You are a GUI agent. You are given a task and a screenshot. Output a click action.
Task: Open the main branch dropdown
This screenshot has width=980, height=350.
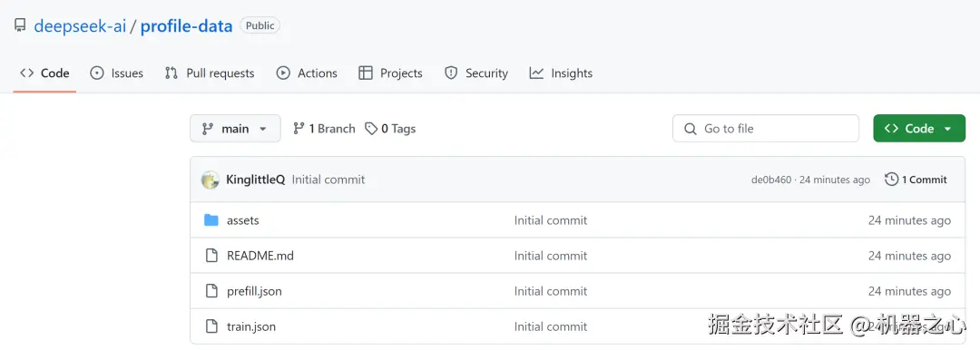point(235,129)
